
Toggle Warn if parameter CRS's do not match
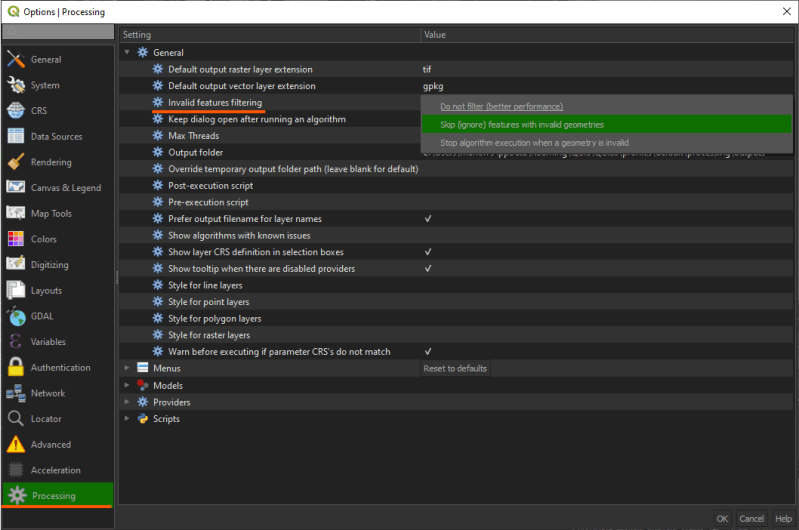(428, 351)
